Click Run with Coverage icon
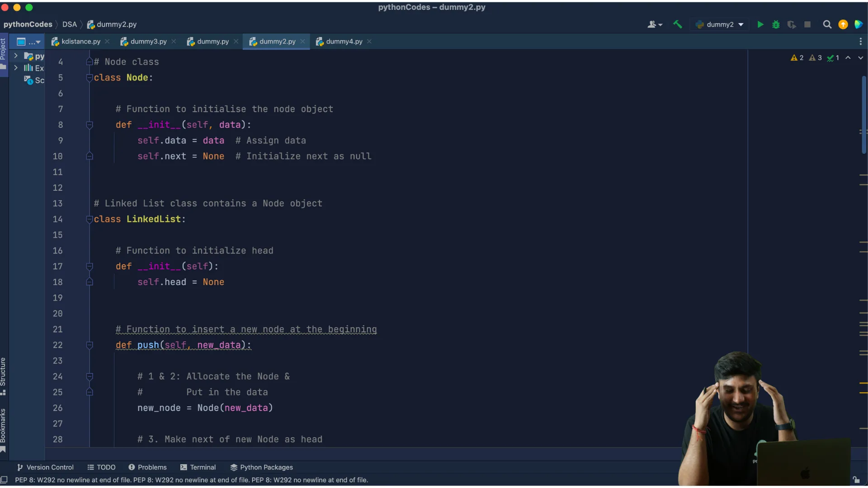Image resolution: width=868 pixels, height=488 pixels. pos(791,24)
